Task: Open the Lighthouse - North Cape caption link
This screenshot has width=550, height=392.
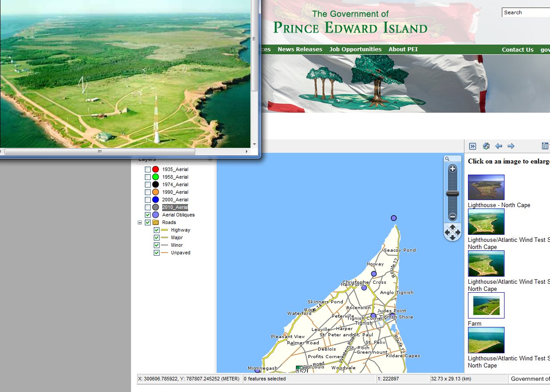Action: tap(499, 205)
